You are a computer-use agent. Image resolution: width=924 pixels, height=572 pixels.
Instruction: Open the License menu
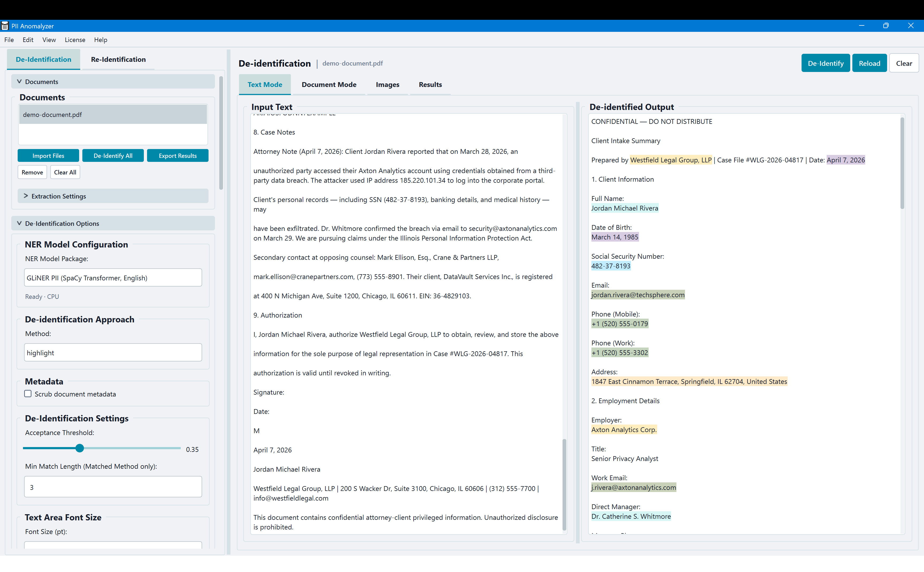[x=75, y=39]
